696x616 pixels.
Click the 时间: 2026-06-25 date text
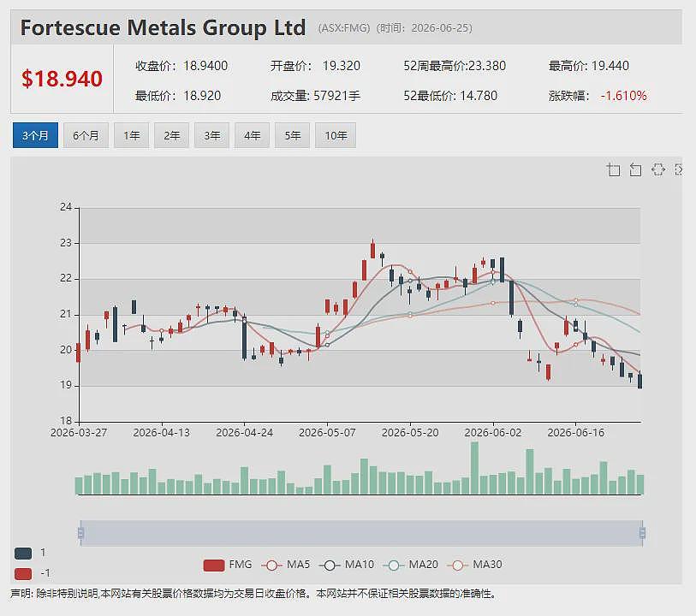coord(425,28)
